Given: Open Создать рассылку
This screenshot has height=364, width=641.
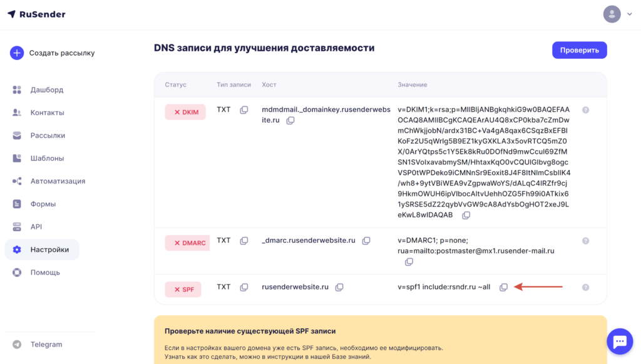Looking at the screenshot, I should point(62,53).
